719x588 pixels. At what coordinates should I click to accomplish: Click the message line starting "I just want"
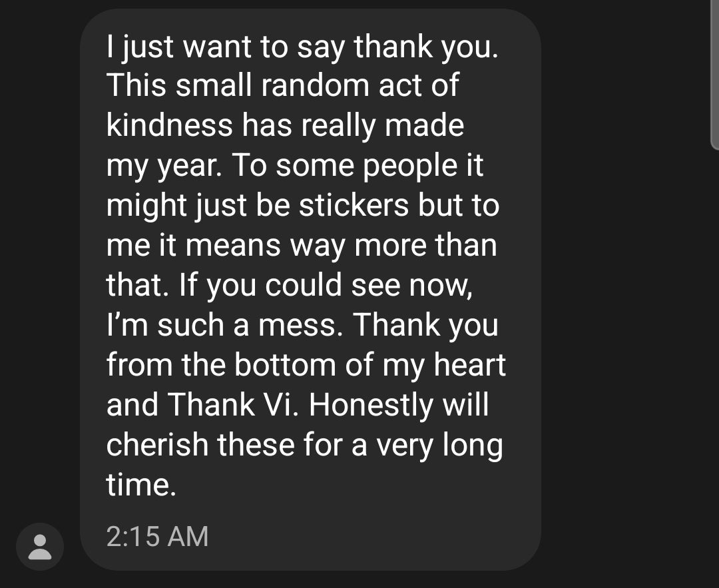pyautogui.click(x=302, y=47)
